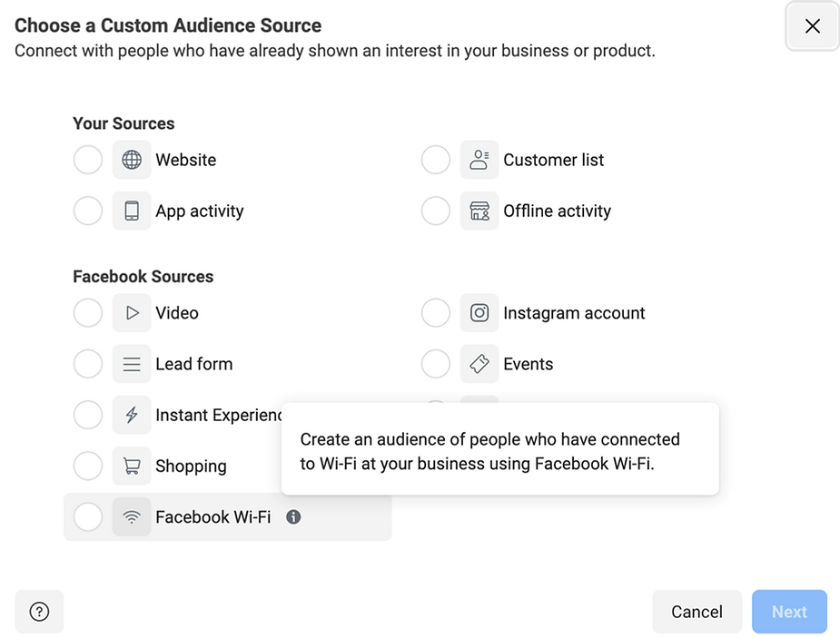Click the Instagram account camera icon

coord(479,313)
